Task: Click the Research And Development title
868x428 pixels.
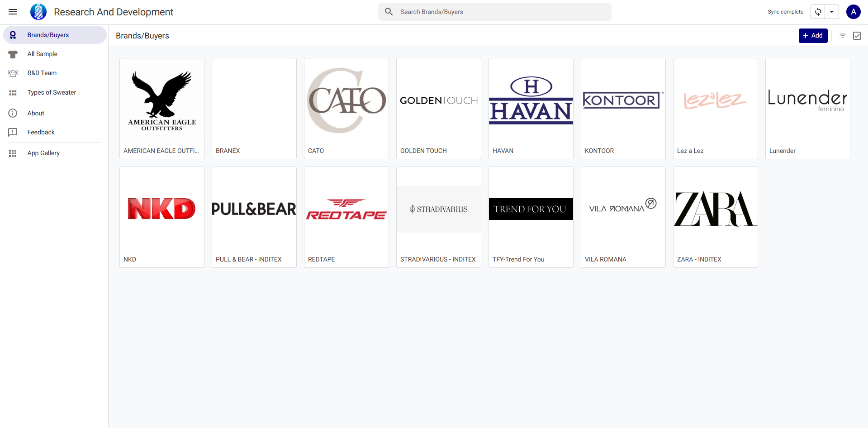Action: pyautogui.click(x=114, y=12)
